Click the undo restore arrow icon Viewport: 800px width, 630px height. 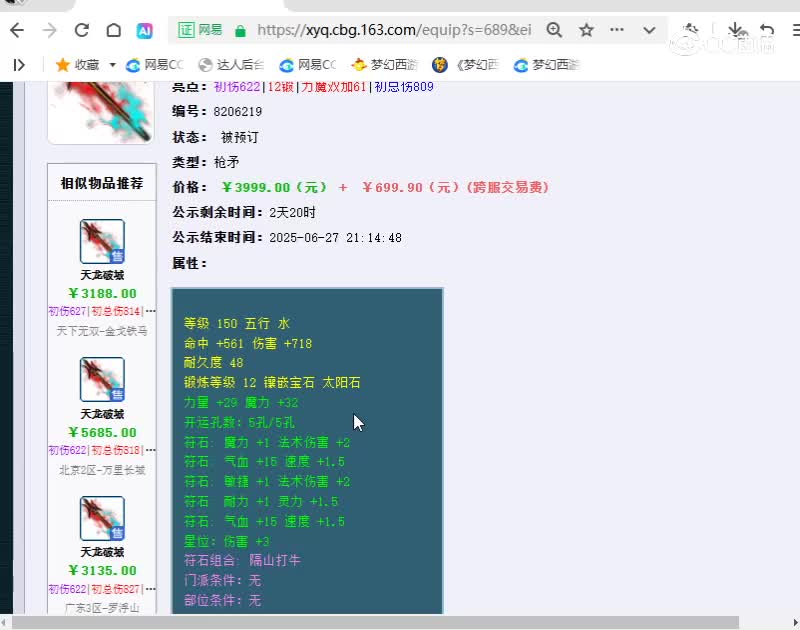(x=766, y=30)
